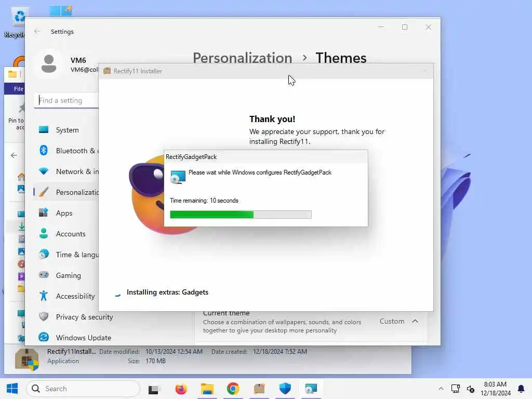This screenshot has width=532, height=399.
Task: Open System settings in Settings sidebar
Action: coord(66,130)
